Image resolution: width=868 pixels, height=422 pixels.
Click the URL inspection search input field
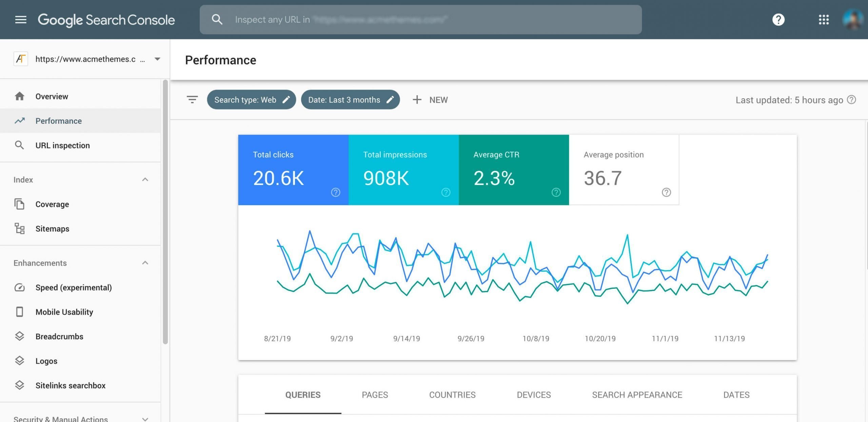[421, 19]
